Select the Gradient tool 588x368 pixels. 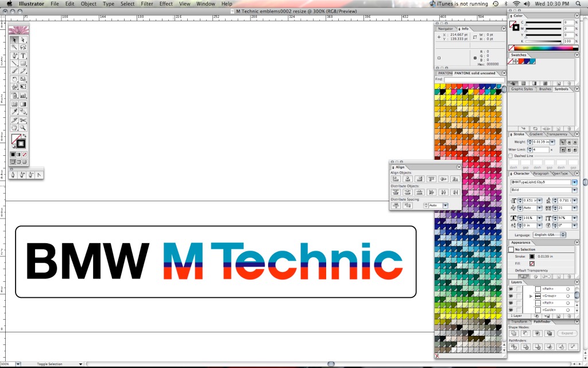point(23,104)
